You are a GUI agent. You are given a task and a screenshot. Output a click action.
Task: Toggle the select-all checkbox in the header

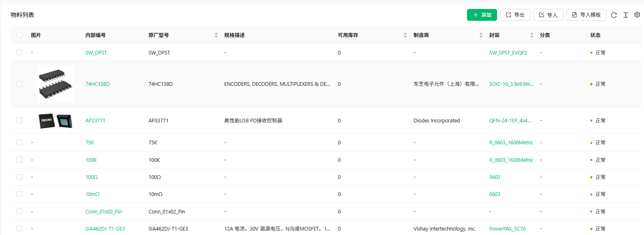tap(19, 35)
